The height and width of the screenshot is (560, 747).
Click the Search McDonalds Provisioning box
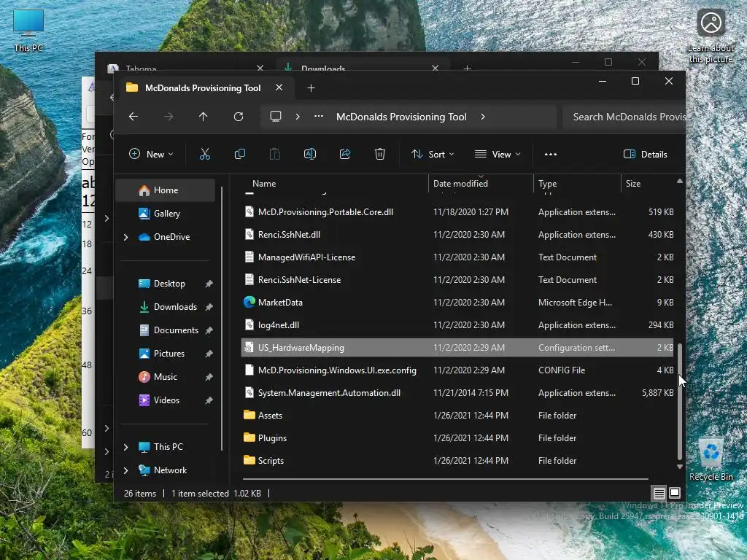(x=624, y=117)
